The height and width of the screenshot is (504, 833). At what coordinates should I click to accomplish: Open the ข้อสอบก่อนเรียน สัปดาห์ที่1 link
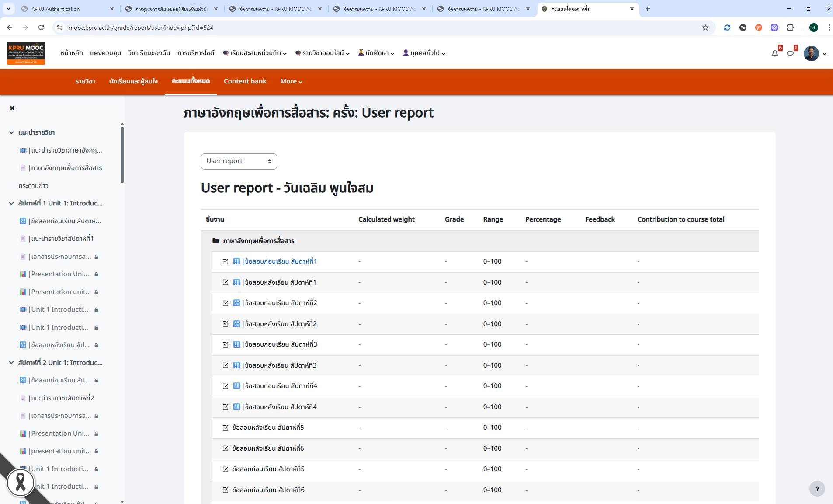(x=281, y=261)
